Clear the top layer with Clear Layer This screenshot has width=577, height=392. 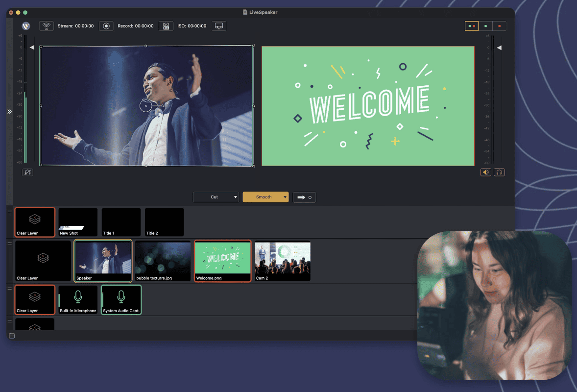pyautogui.click(x=35, y=222)
